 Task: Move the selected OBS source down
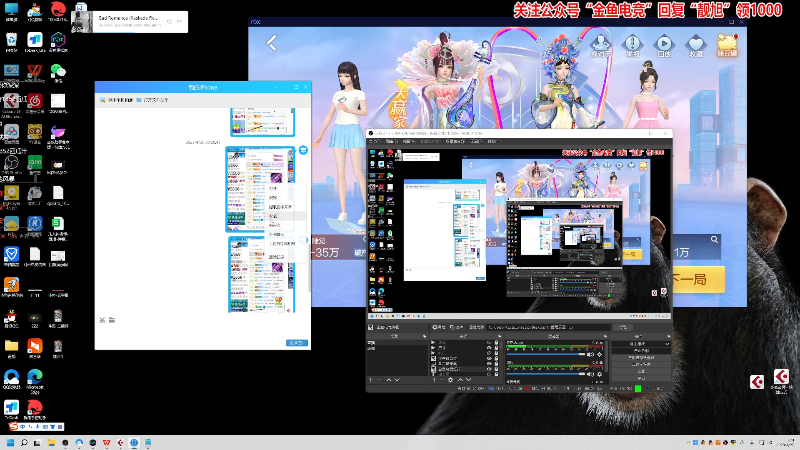click(x=469, y=380)
